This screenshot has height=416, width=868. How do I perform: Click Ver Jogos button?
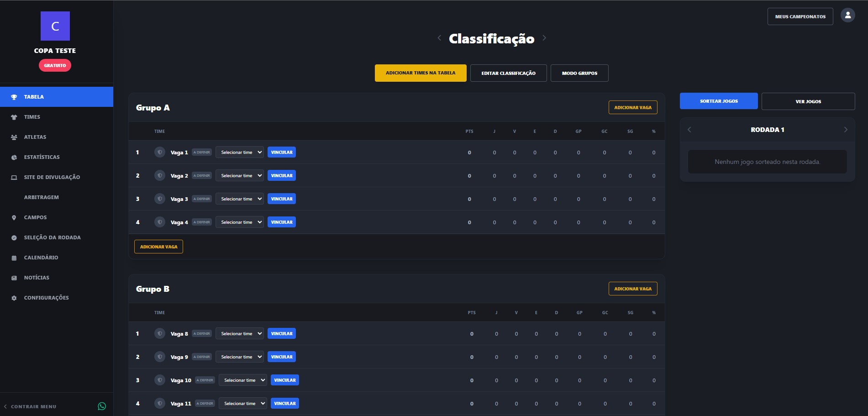[x=808, y=101]
